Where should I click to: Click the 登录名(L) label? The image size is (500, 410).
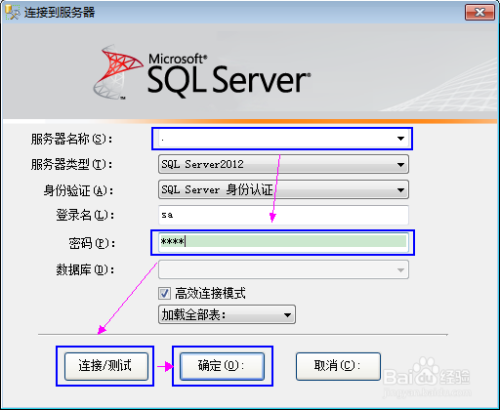[x=85, y=215]
